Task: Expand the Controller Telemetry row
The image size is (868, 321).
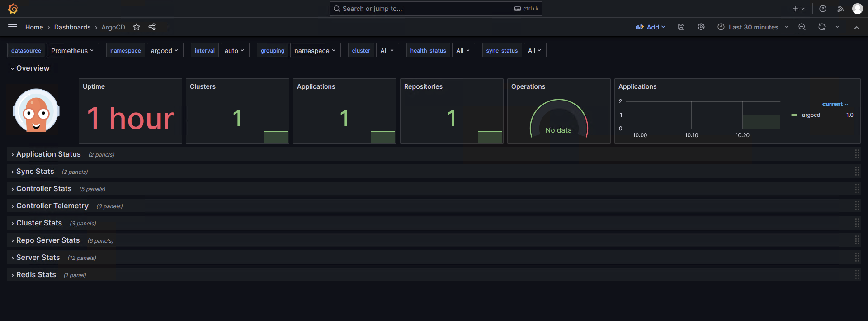Action: [49, 206]
